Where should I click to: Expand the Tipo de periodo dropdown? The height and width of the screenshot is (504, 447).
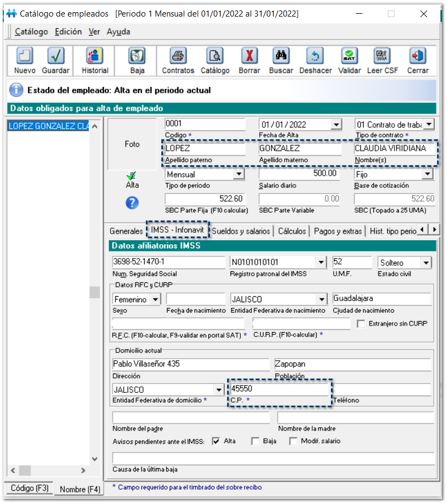point(239,175)
